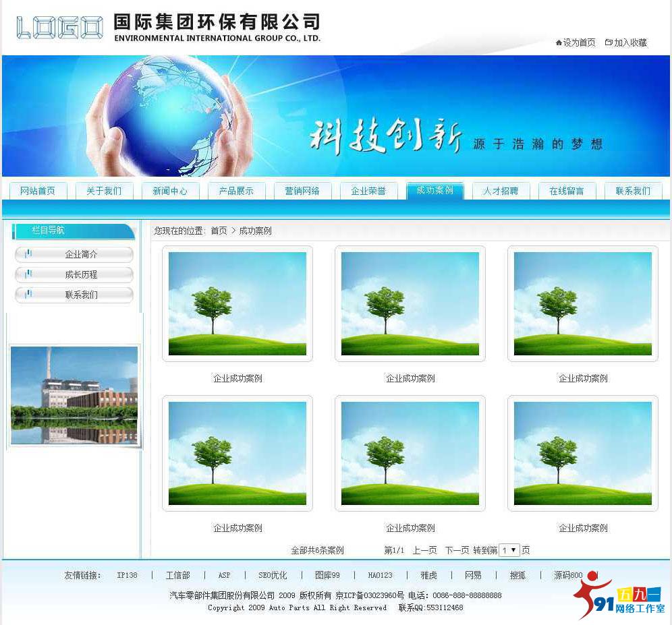Go to the next page via 下一页
The width and height of the screenshot is (672, 625).
pyautogui.click(x=457, y=550)
